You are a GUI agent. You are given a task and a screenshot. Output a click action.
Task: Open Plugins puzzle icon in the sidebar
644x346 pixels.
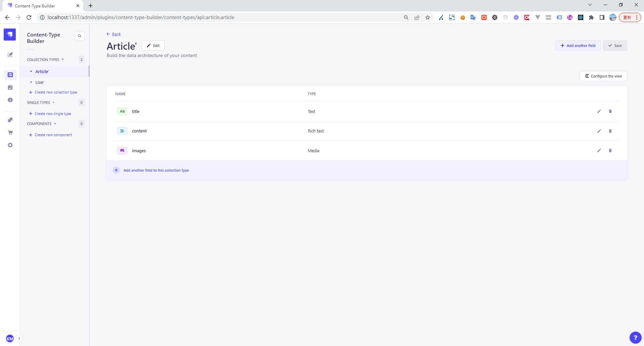pos(10,120)
